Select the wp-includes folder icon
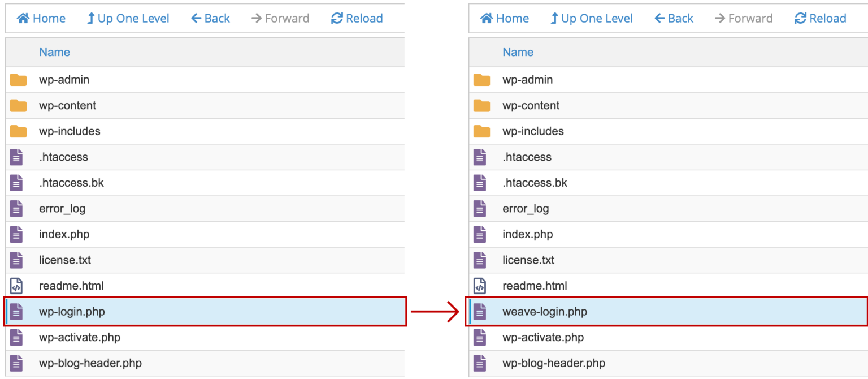 tap(18, 131)
